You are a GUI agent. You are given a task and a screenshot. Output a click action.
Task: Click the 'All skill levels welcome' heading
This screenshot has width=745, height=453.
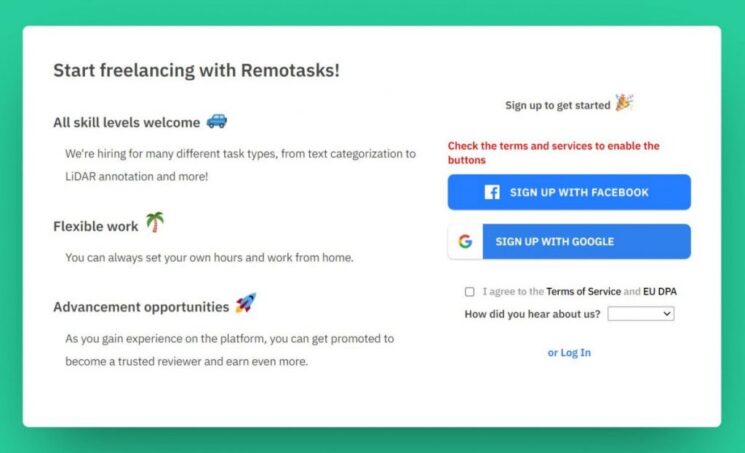126,123
